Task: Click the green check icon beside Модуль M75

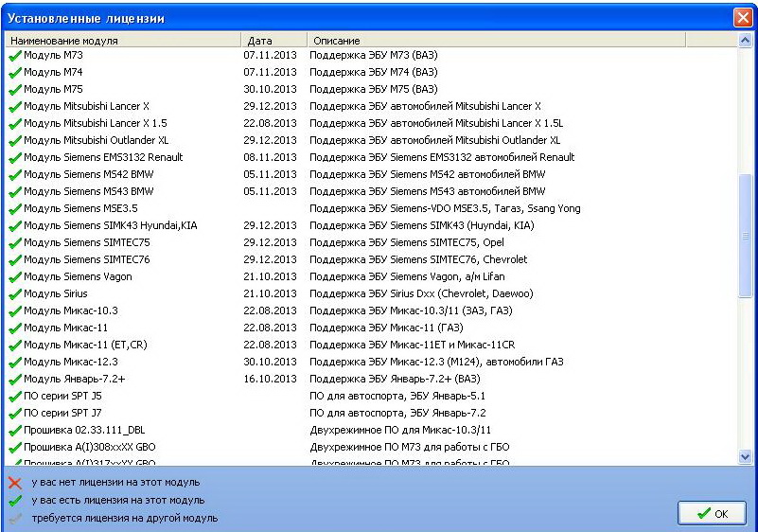Action: pyautogui.click(x=15, y=90)
